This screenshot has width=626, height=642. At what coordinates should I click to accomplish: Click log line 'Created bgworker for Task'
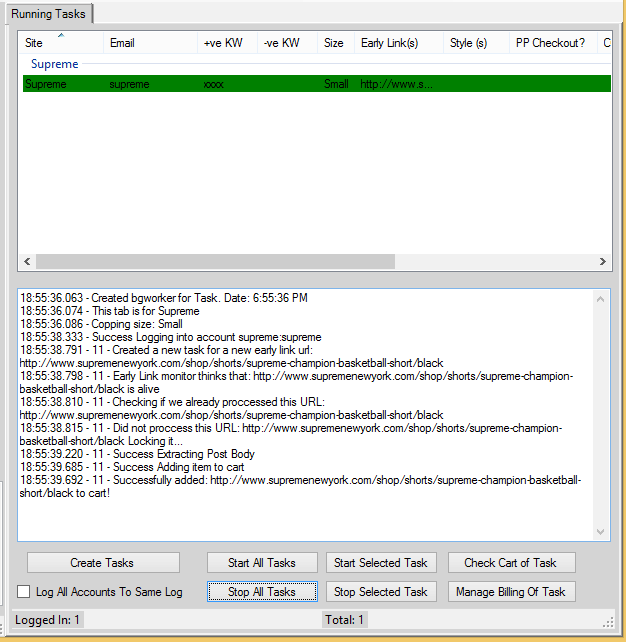[164, 298]
